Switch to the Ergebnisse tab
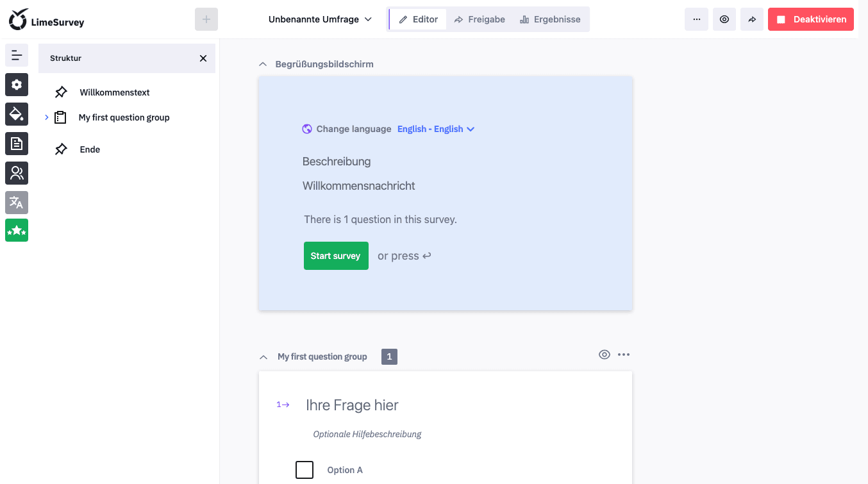 [x=550, y=19]
